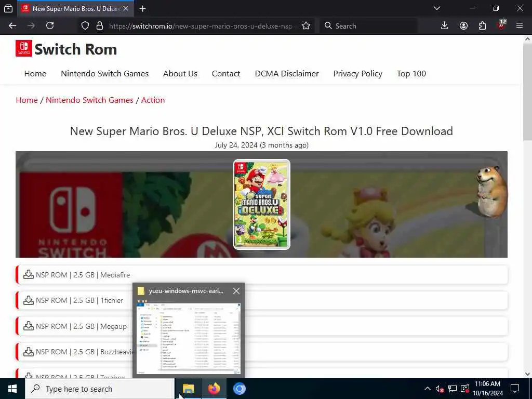Screen dimensions: 532x399
Task: Open the About Us menu item
Action: click(180, 74)
